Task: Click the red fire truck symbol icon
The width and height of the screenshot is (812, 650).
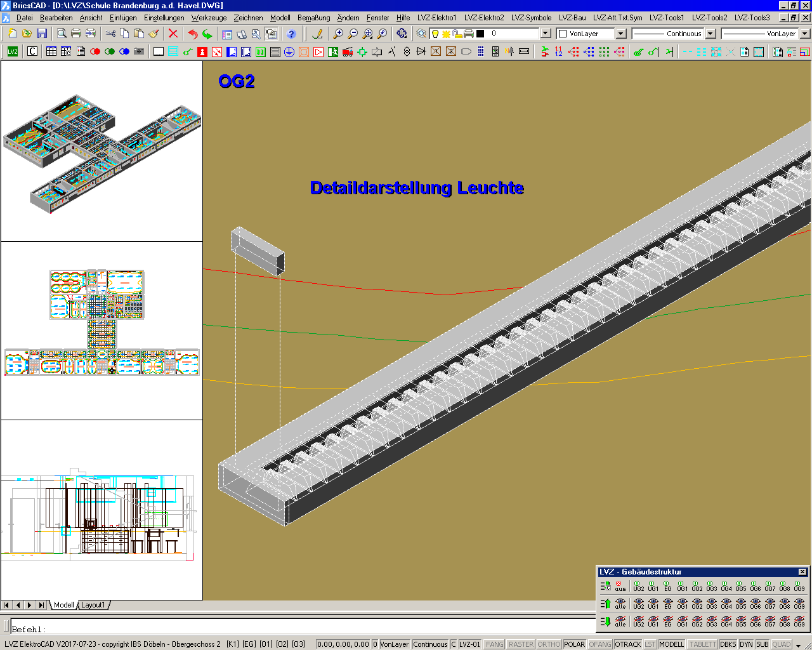Action: click(x=348, y=51)
